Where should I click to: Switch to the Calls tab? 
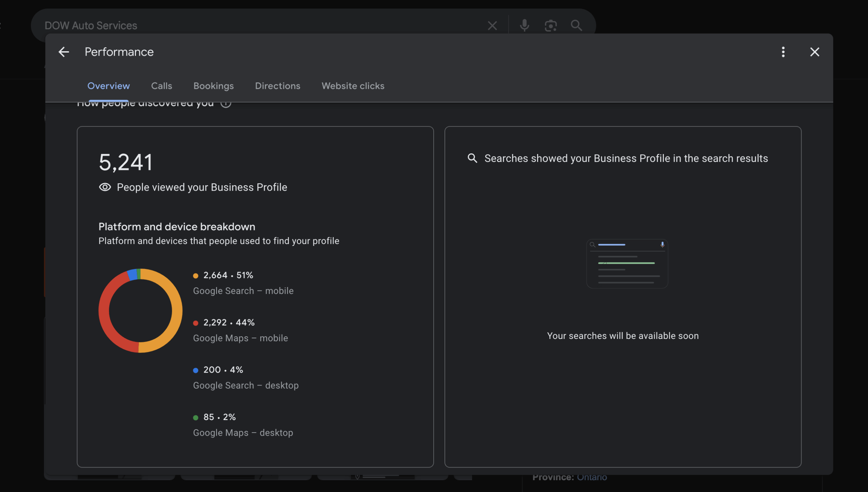[x=161, y=86]
